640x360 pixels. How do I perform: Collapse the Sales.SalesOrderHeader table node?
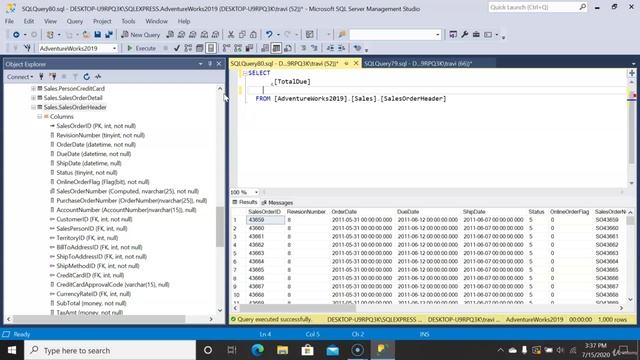[33, 107]
